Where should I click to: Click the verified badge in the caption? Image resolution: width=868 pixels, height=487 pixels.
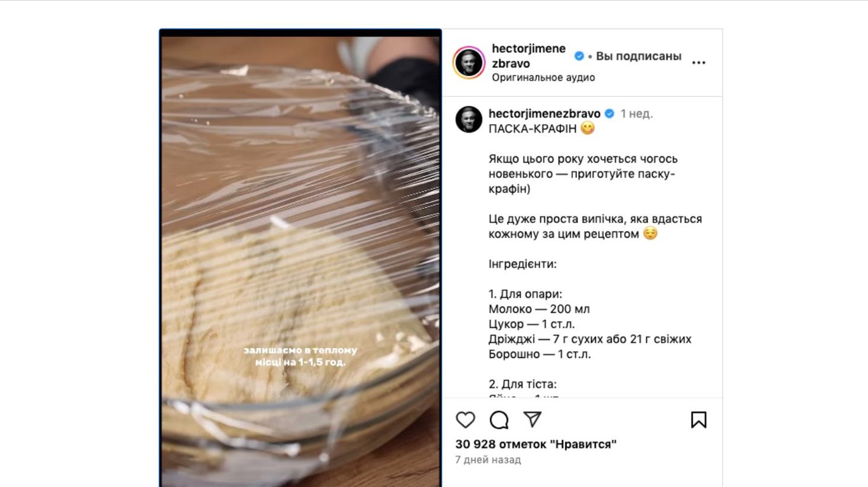[x=609, y=114]
